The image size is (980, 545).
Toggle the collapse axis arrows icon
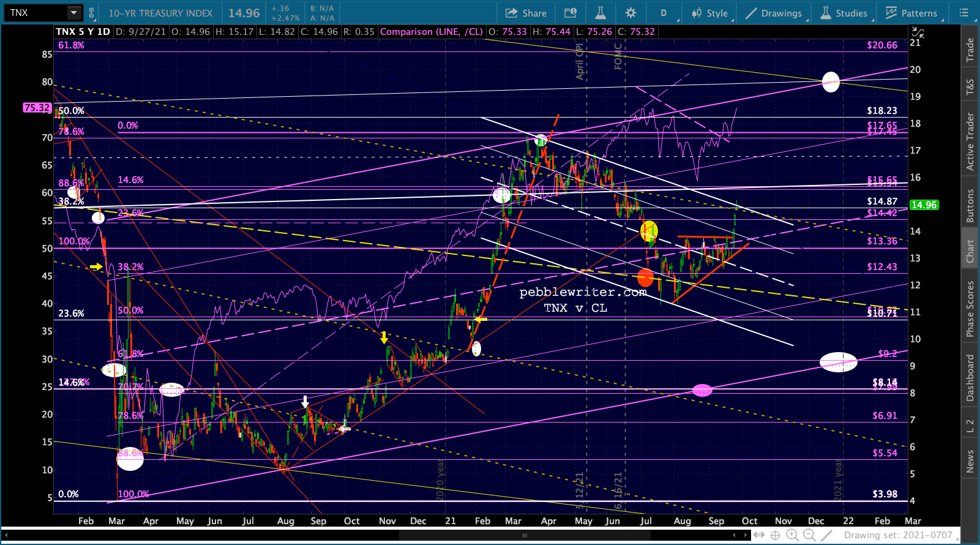(x=918, y=33)
